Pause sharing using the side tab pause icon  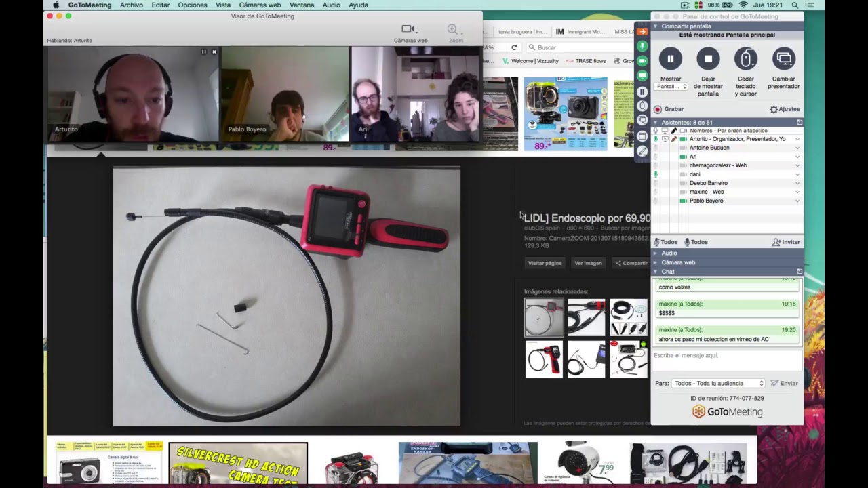click(x=642, y=91)
